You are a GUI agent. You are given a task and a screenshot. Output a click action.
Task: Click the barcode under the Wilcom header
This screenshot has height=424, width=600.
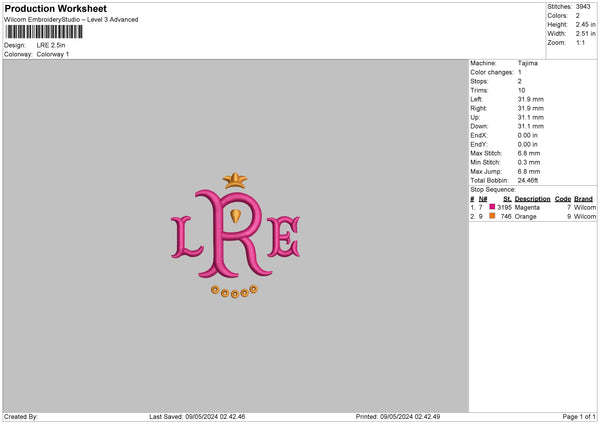44,32
